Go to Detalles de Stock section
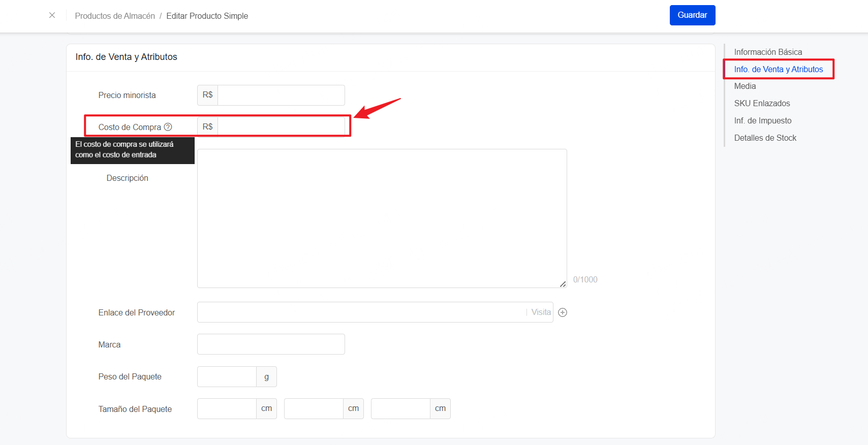 pyautogui.click(x=765, y=138)
